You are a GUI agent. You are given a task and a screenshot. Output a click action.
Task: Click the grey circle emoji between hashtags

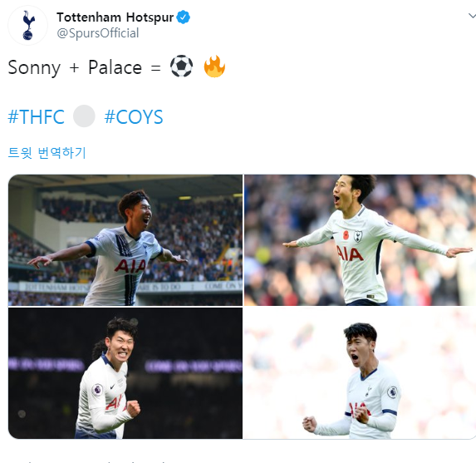84,116
